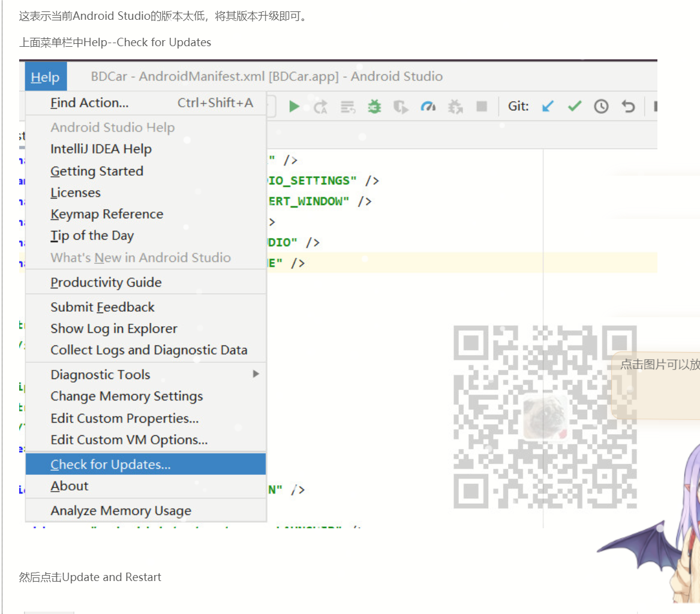
Task: Select Find Action... menu entry
Action: click(146, 103)
